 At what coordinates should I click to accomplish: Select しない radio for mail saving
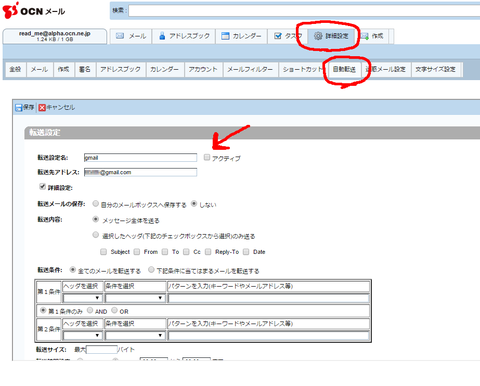(194, 203)
